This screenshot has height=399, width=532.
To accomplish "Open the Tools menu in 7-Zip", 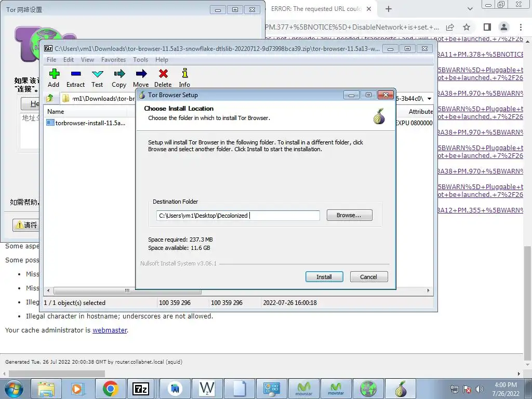I will (140, 60).
